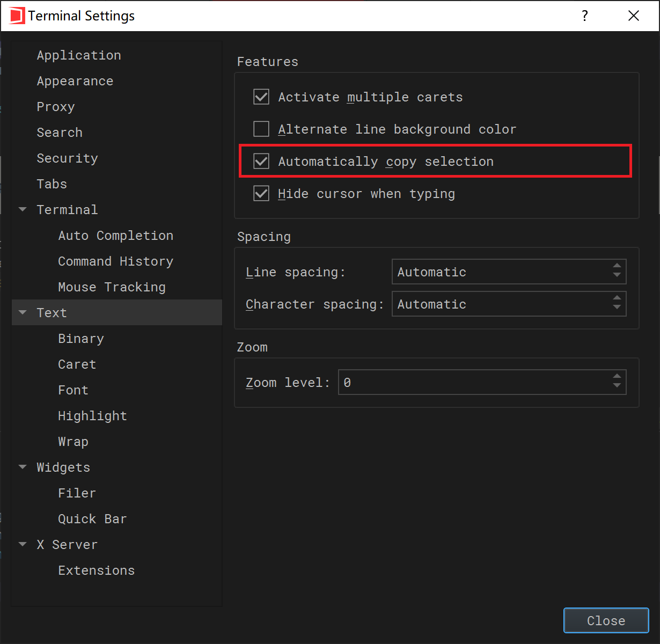Image resolution: width=660 pixels, height=644 pixels.
Task: Open Wrap settings
Action: [74, 442]
